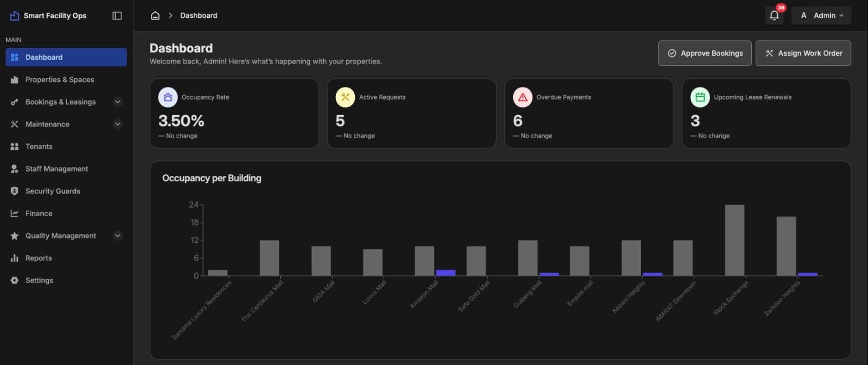Viewport: 868px width, 365px height.
Task: Click the Overdue Payments warning icon
Action: pos(523,97)
